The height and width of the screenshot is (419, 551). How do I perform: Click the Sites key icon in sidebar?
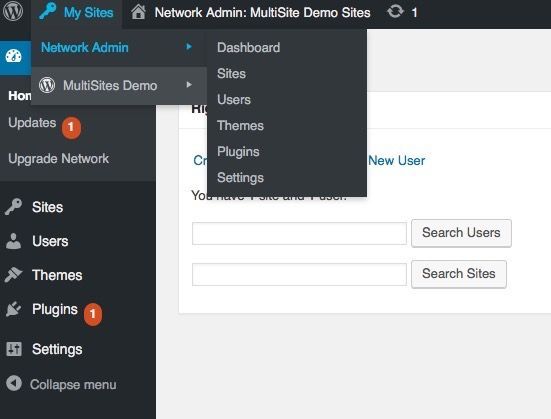pos(13,207)
